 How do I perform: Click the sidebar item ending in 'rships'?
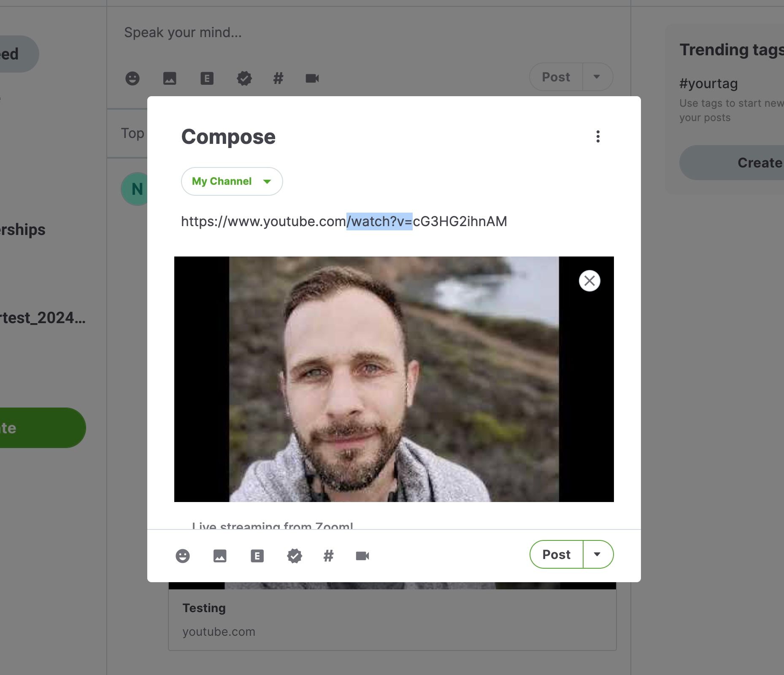pyautogui.click(x=23, y=230)
